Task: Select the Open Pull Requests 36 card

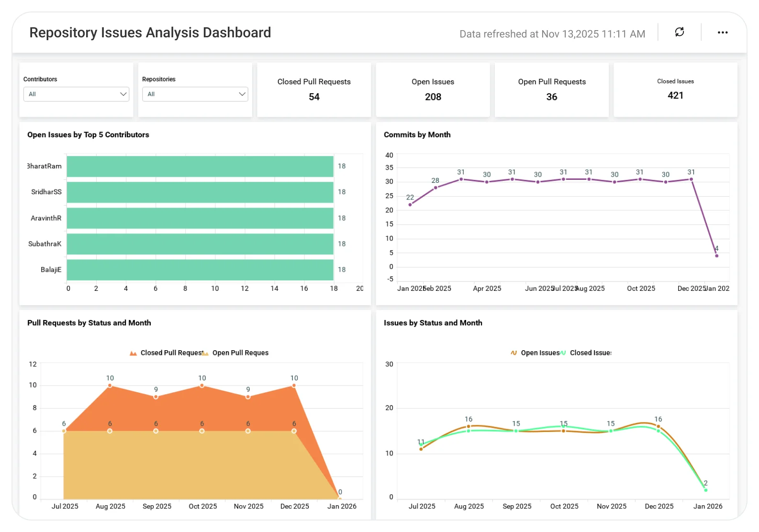Action: point(551,89)
